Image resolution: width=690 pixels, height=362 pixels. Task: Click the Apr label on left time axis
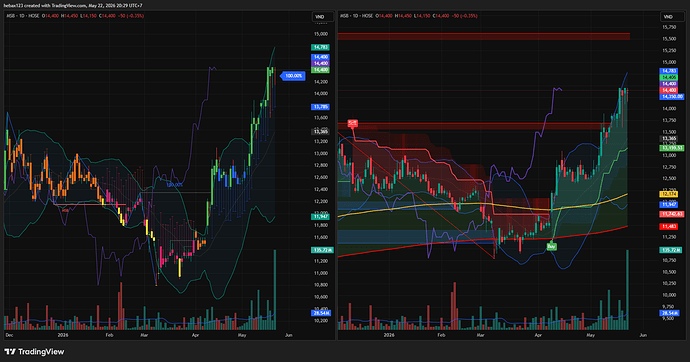tap(195, 335)
